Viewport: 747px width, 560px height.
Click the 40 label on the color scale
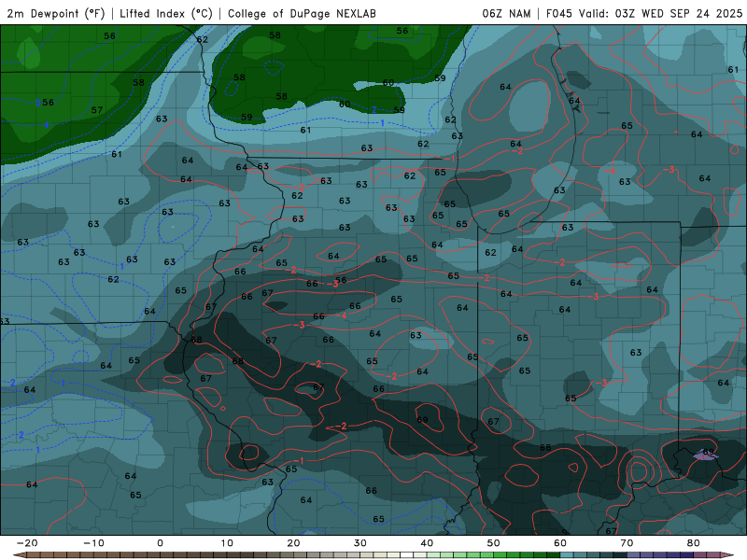tap(427, 543)
